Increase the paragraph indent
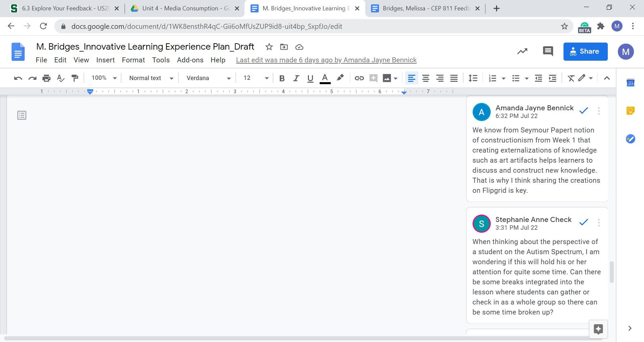The width and height of the screenshot is (644, 342). coord(552,78)
